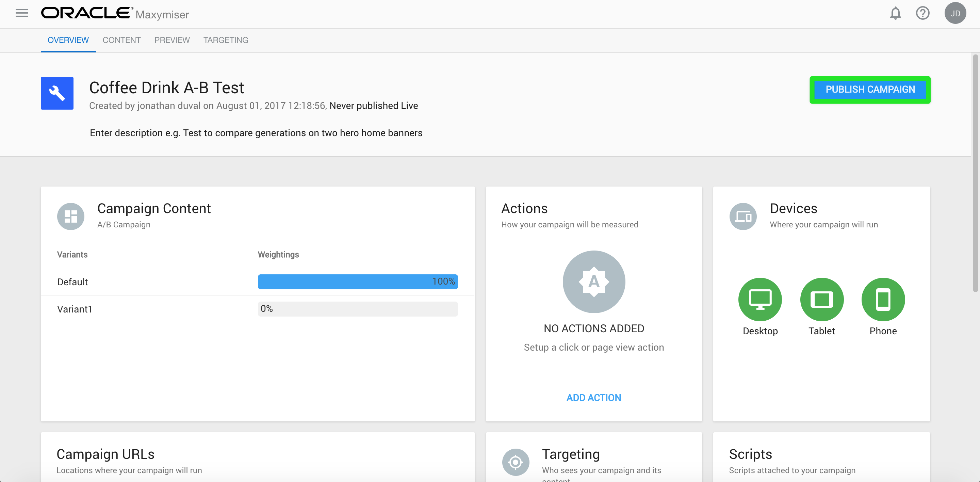
Task: Click the blue wrench campaign icon
Action: [x=57, y=93]
